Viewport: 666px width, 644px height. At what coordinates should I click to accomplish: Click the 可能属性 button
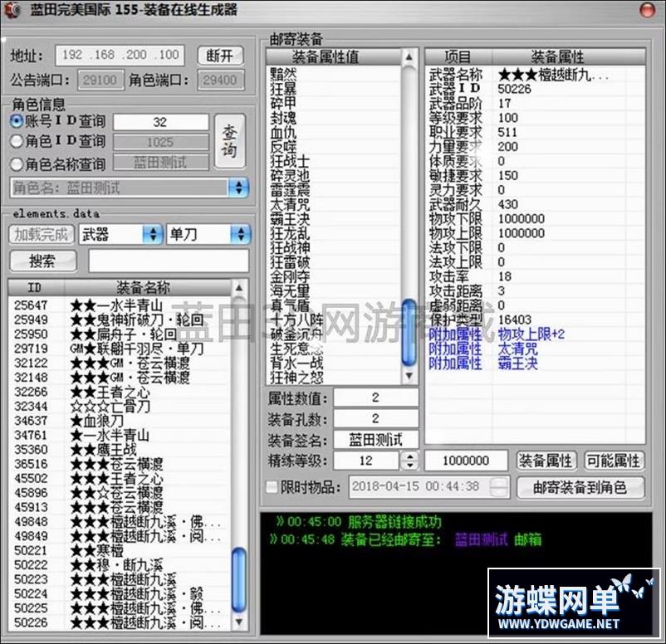(x=613, y=461)
